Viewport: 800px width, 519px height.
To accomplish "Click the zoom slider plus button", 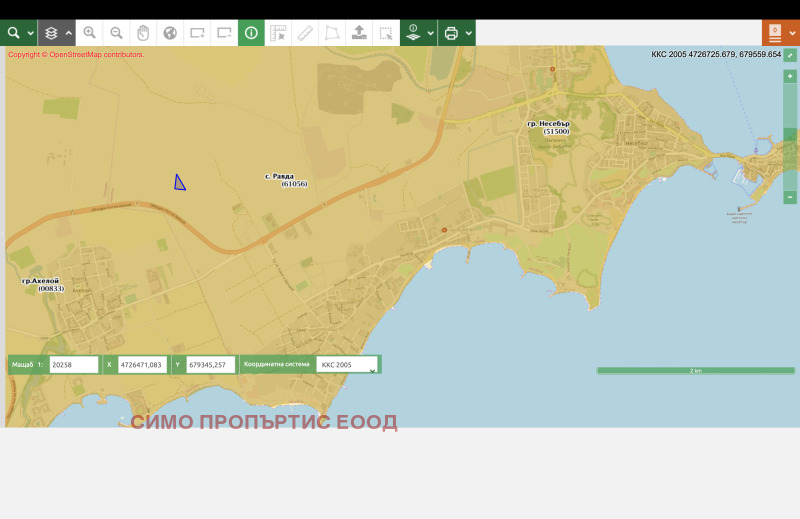I will tap(790, 76).
